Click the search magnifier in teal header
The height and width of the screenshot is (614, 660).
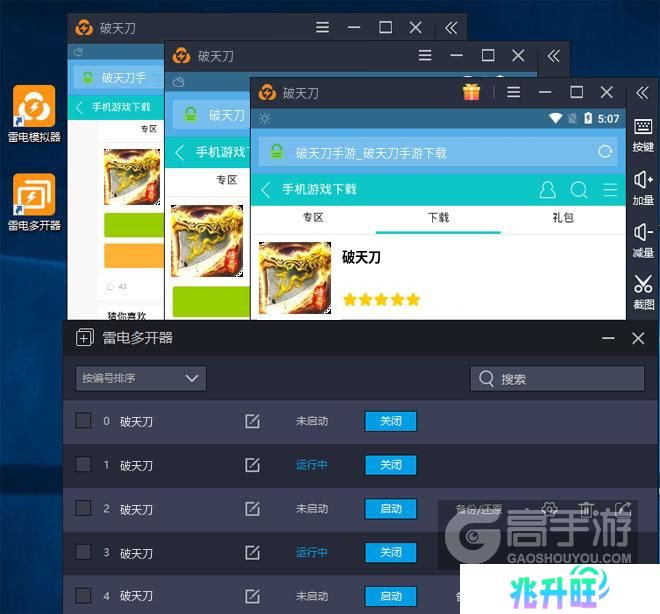pyautogui.click(x=578, y=190)
